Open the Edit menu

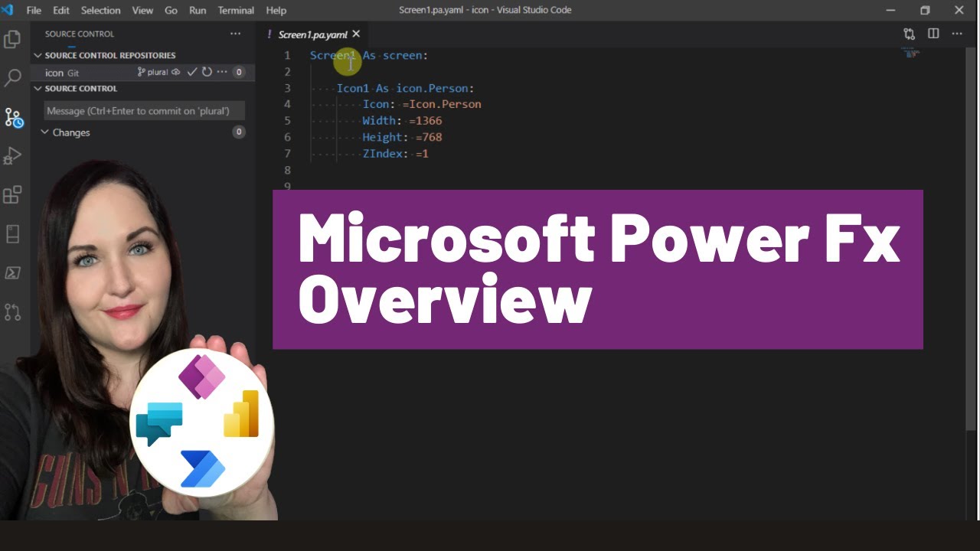tap(61, 10)
